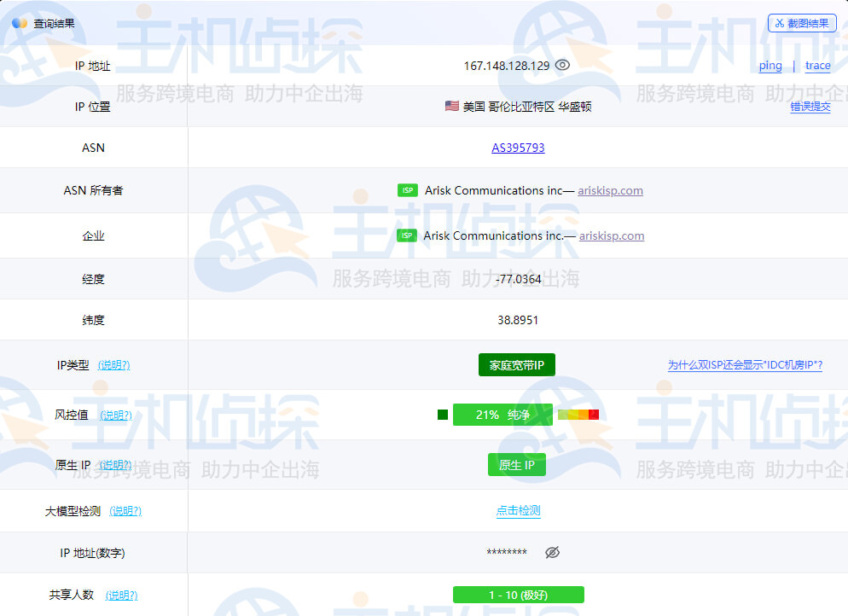Click the green square indicator in 风控值 row

(442, 414)
